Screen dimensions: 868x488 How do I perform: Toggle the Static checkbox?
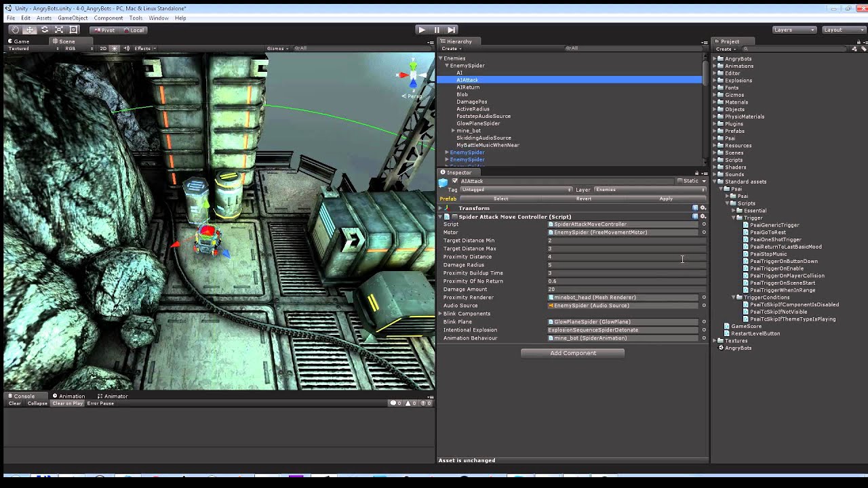(679, 181)
